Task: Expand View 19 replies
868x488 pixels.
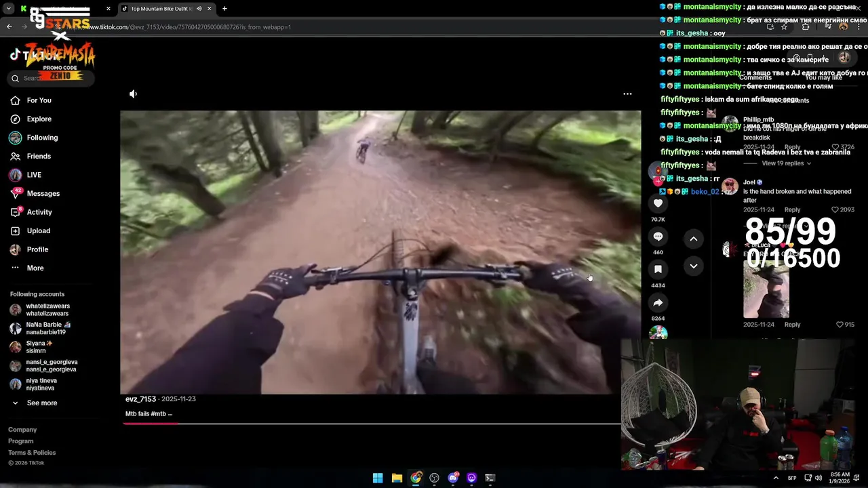Action: (786, 163)
